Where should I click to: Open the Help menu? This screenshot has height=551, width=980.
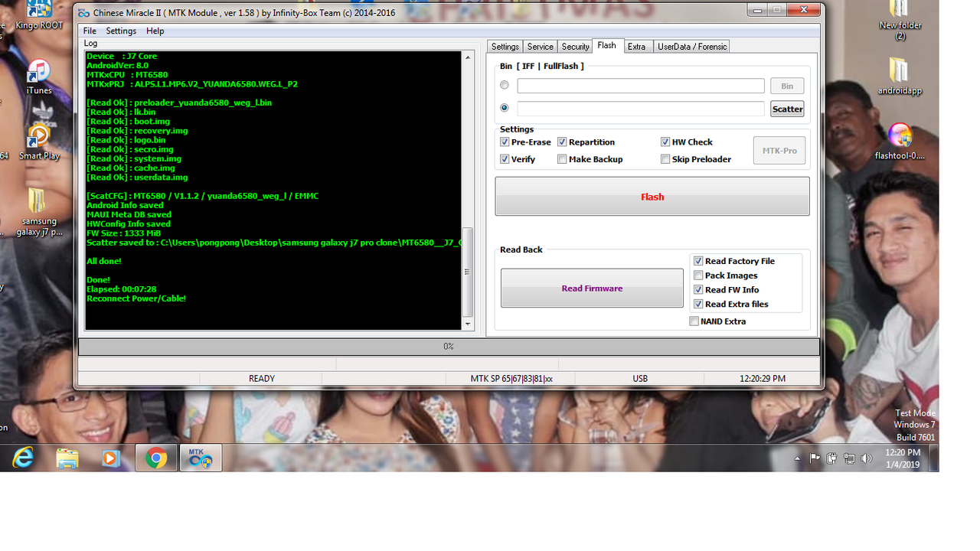[x=155, y=31]
